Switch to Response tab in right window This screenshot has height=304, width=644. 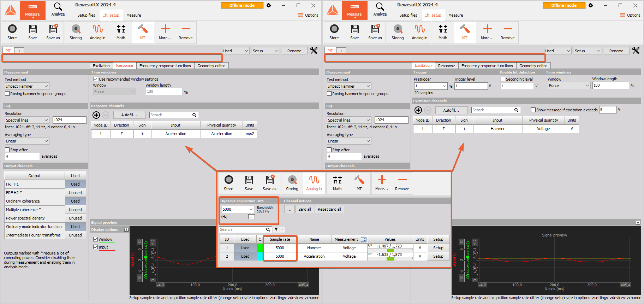pos(446,66)
